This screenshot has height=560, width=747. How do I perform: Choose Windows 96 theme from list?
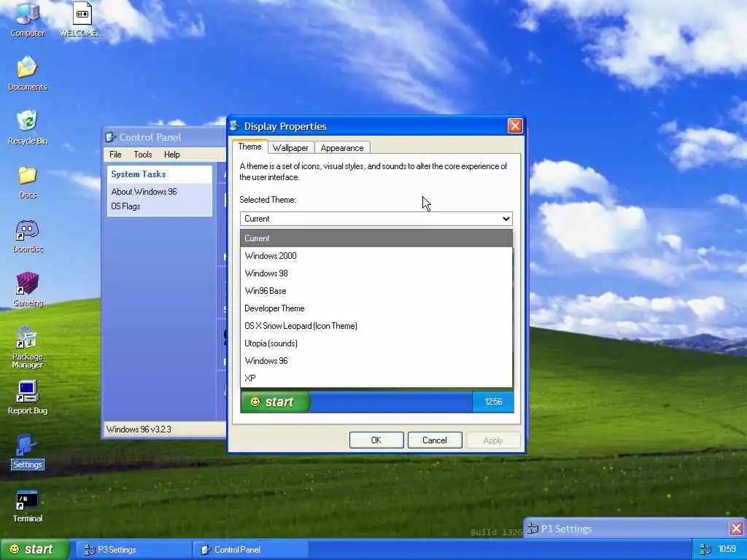pos(376,361)
